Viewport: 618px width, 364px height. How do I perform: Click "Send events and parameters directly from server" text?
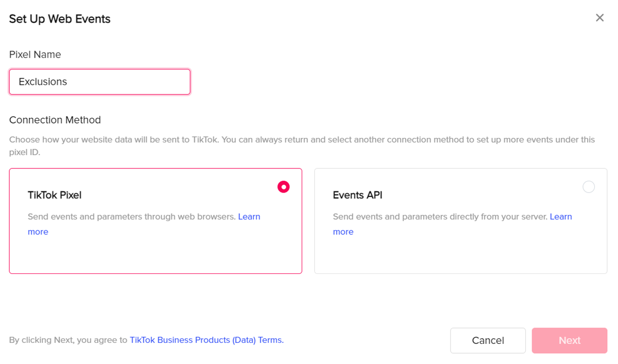440,217
